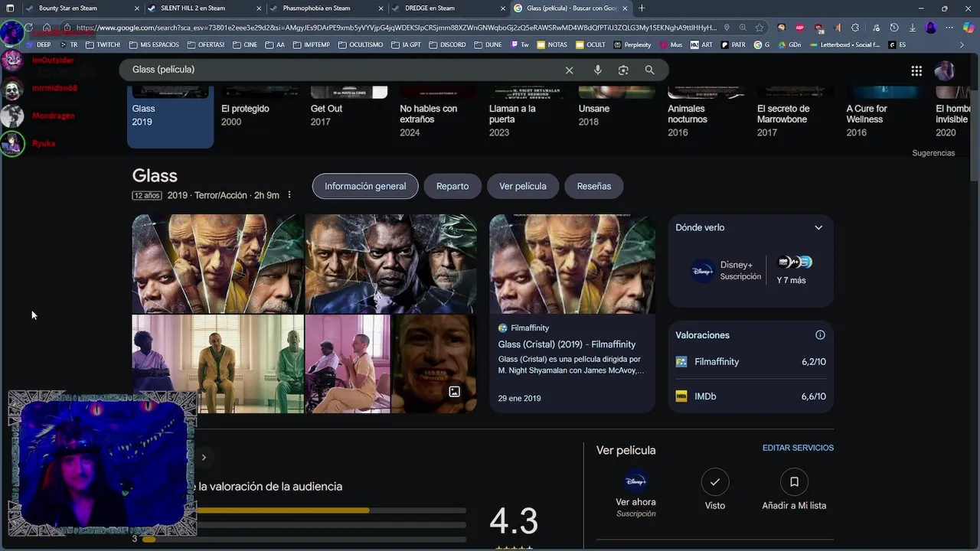Viewport: 980px width, 551px height.
Task: Click the Disney+ Ver ahora icon
Action: 635,481
